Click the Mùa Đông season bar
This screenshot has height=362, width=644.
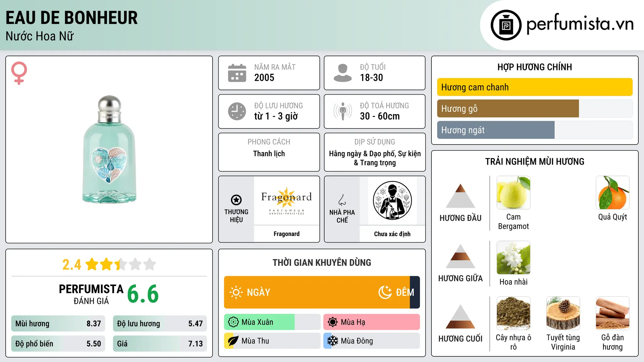click(x=372, y=341)
